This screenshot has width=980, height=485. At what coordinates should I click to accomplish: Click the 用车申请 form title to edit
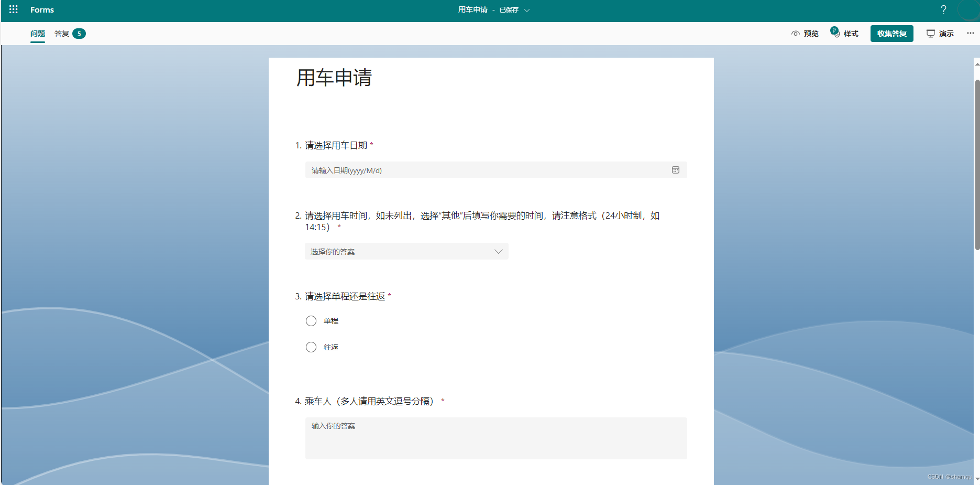334,78
